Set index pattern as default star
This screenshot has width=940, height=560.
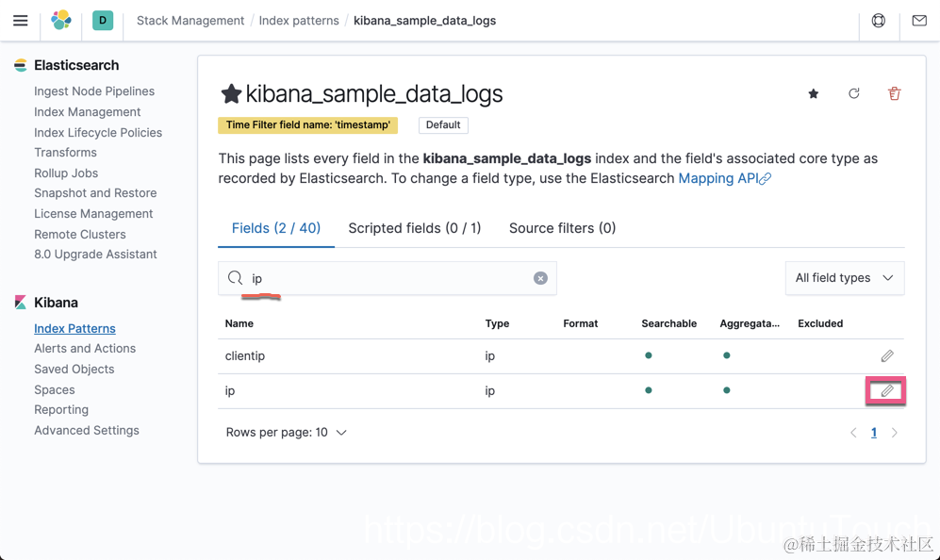(x=814, y=93)
